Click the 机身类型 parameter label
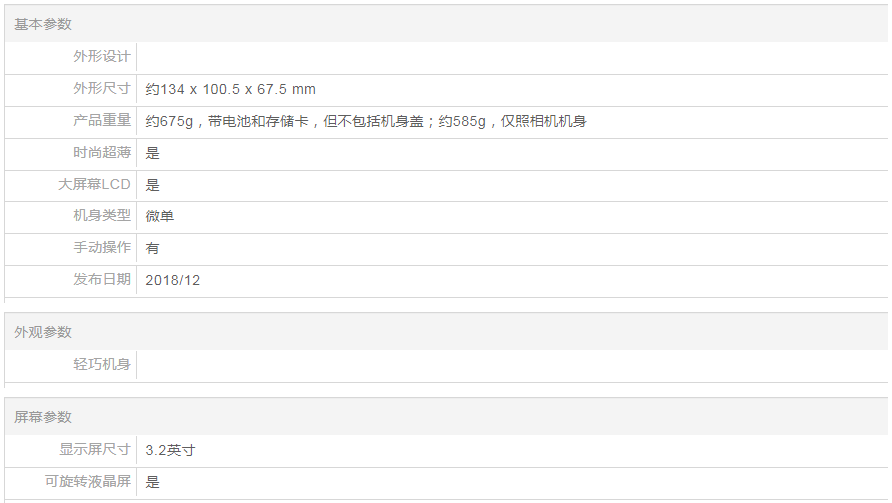 101,216
